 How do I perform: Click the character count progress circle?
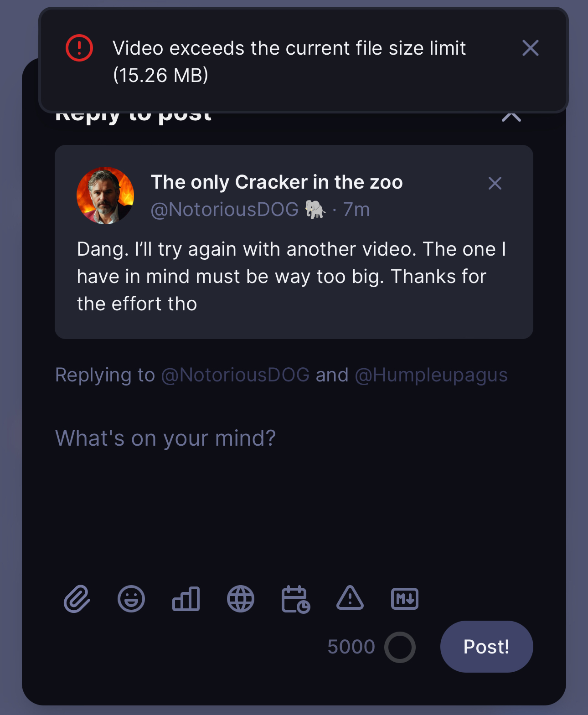pos(400,647)
